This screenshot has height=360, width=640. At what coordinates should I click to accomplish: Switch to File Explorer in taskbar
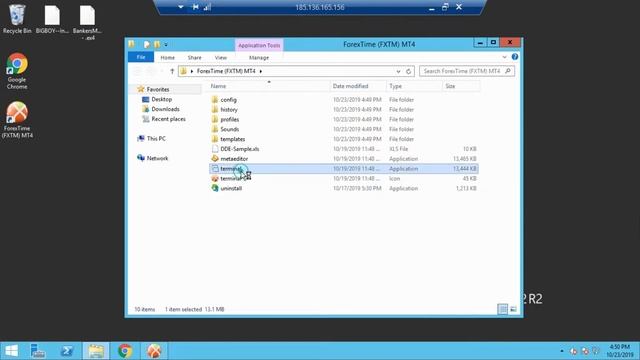[x=96, y=351]
